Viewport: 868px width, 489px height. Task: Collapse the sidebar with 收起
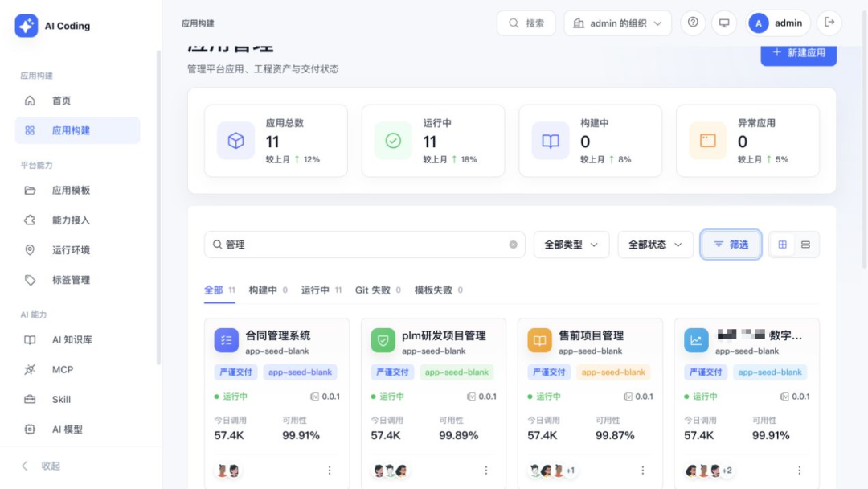click(41, 466)
